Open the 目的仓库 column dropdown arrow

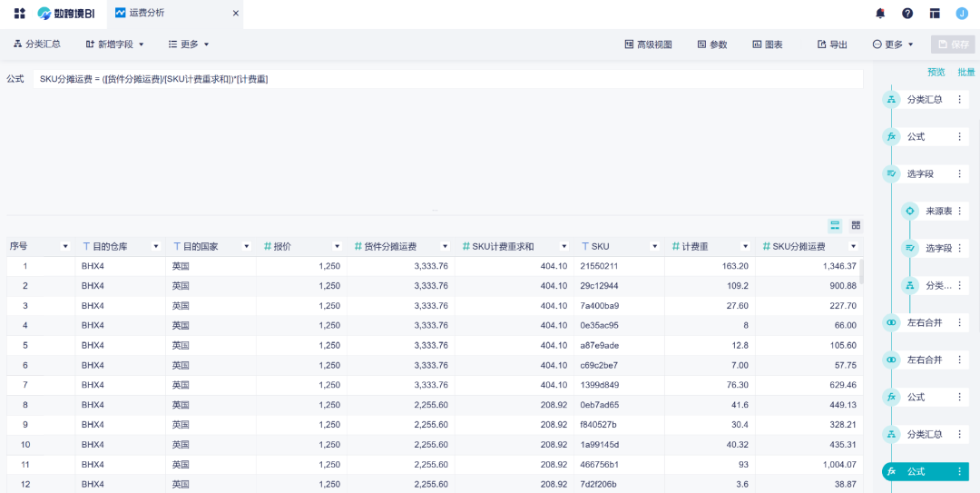(156, 247)
